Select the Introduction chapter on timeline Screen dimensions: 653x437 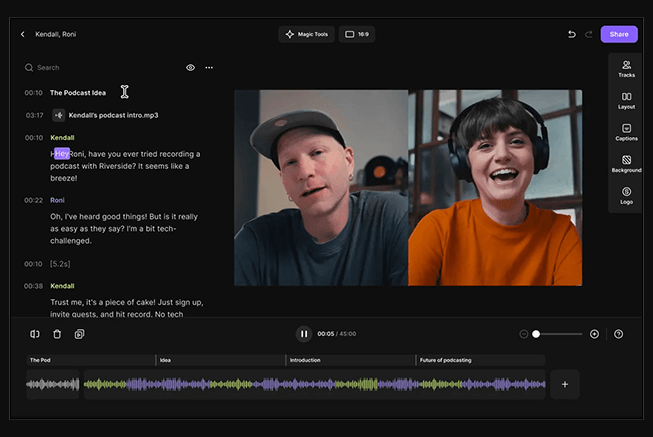(x=350, y=360)
